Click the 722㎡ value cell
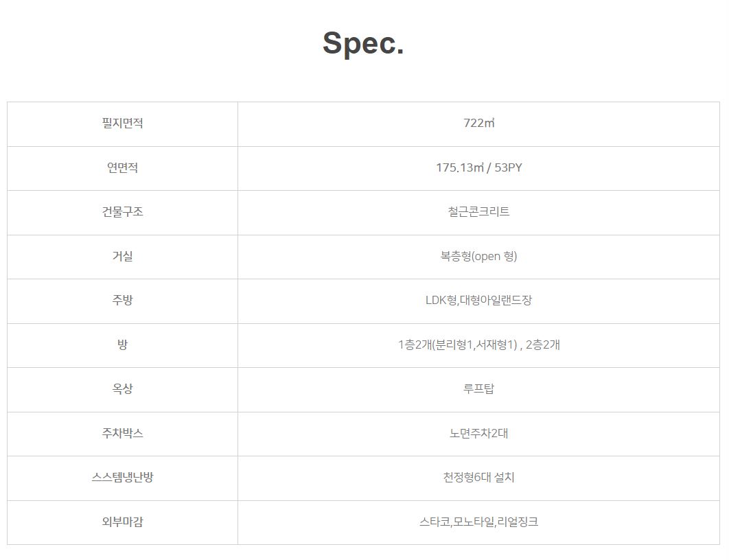This screenshot has height=560, width=729. click(478, 124)
